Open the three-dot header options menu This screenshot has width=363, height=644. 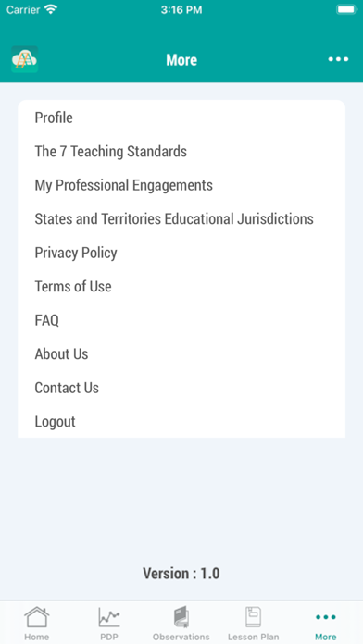click(338, 59)
